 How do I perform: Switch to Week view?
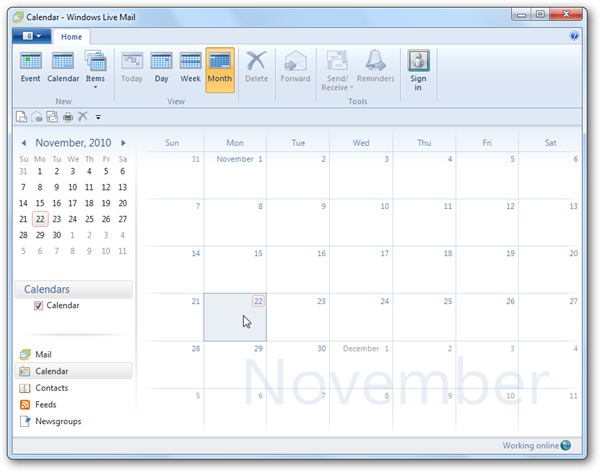point(190,68)
